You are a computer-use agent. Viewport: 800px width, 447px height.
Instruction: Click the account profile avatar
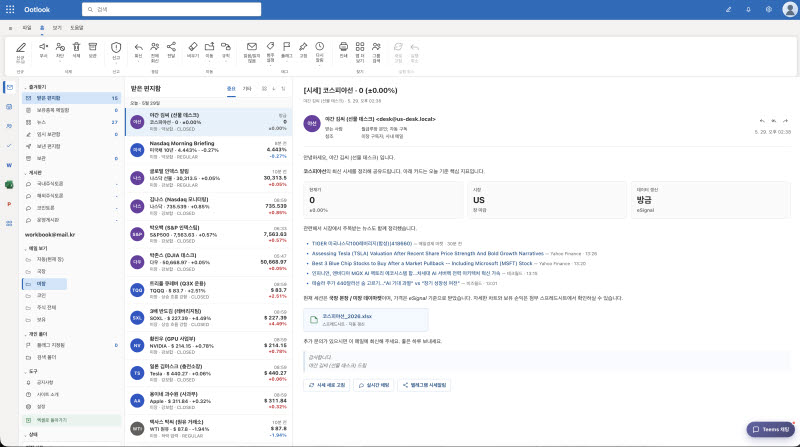(x=790, y=9)
